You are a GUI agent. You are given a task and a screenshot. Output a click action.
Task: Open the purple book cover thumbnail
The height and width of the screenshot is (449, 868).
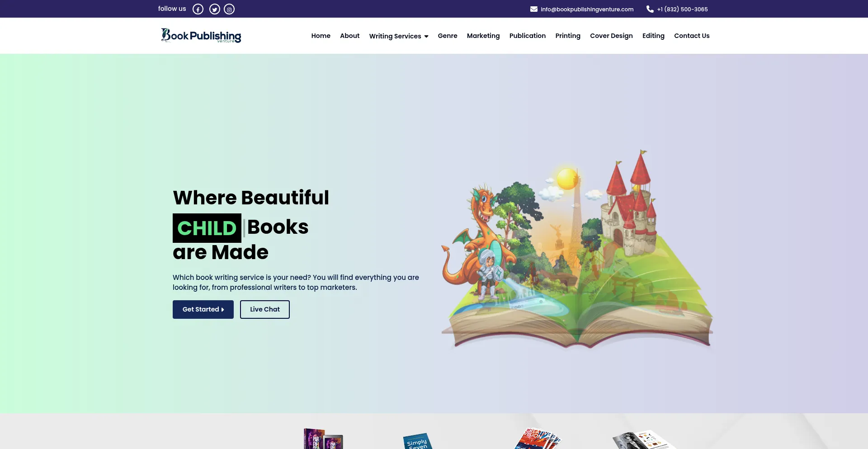click(323, 439)
